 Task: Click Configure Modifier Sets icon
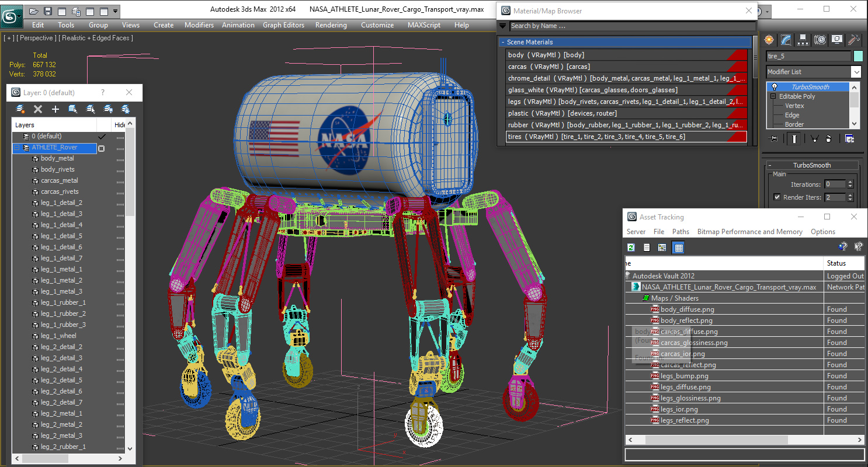849,139
